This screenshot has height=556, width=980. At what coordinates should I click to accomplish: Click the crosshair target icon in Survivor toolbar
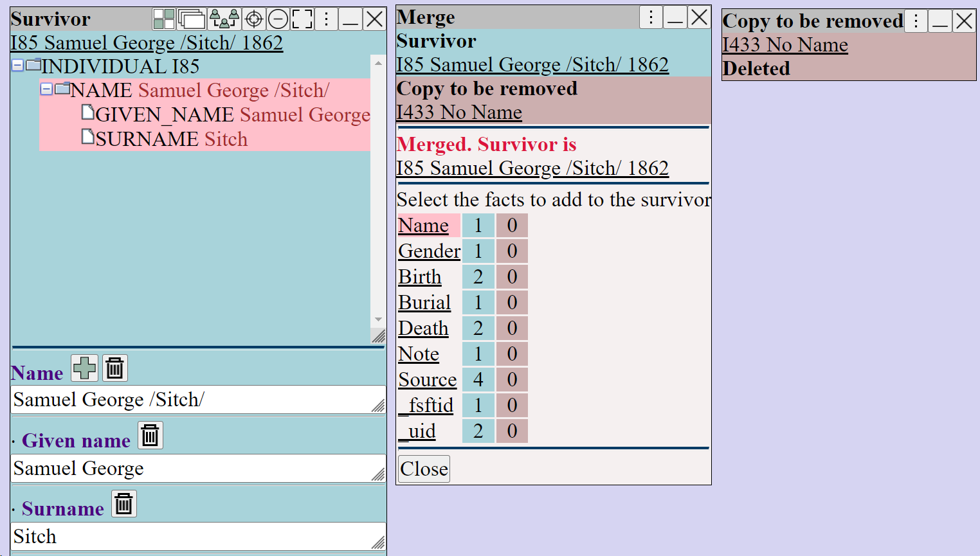click(254, 19)
